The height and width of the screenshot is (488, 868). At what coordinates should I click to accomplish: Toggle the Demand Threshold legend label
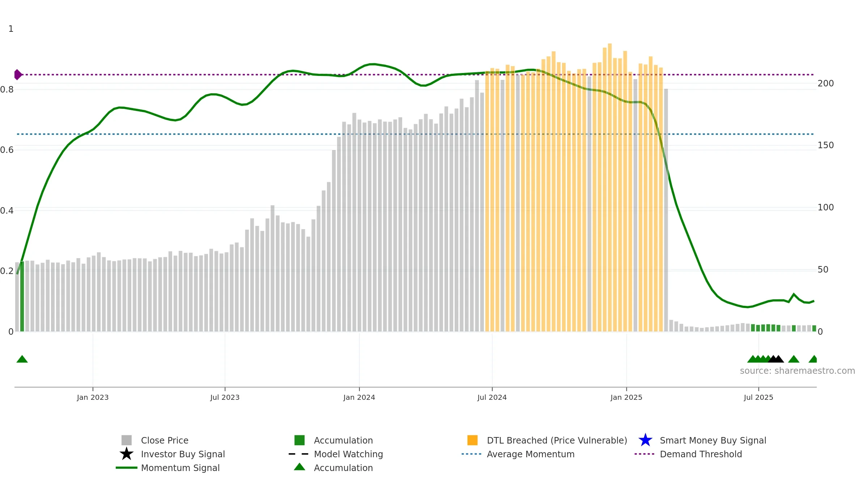pos(701,454)
